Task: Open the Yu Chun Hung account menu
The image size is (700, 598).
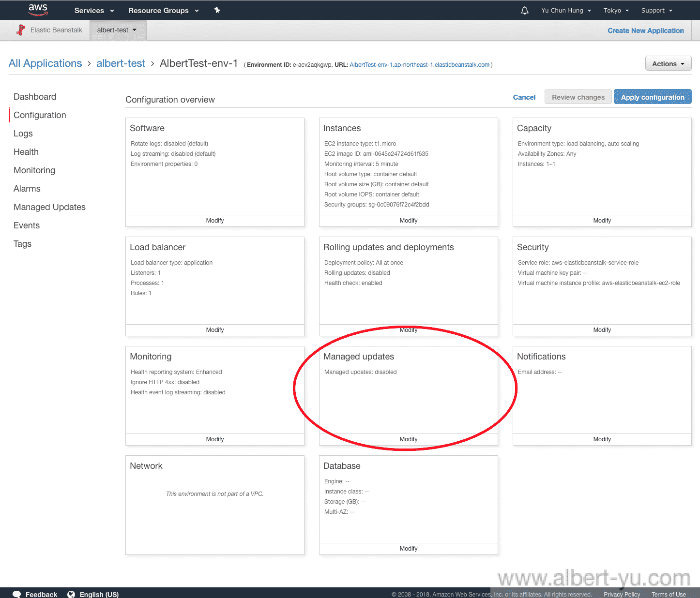Action: coord(566,11)
